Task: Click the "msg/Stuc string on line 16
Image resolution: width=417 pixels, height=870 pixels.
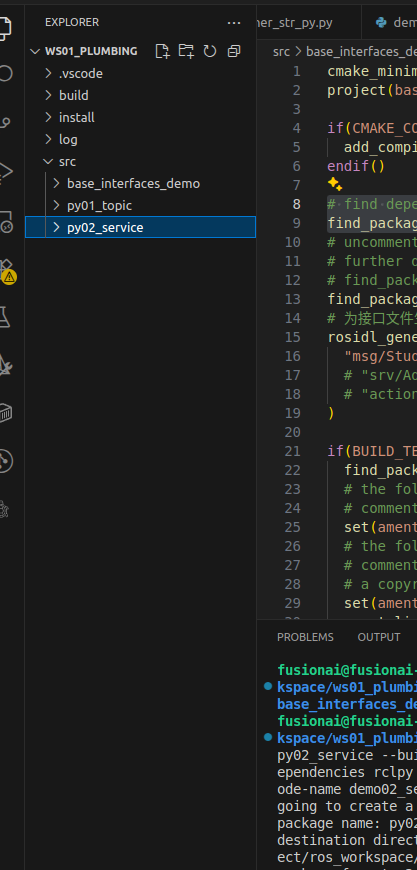Action: coord(380,356)
